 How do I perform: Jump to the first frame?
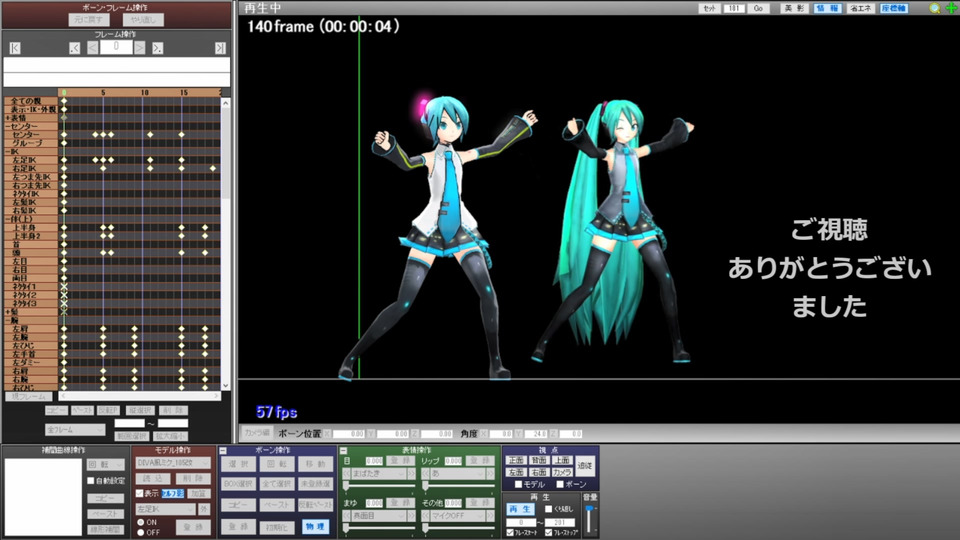[15, 48]
